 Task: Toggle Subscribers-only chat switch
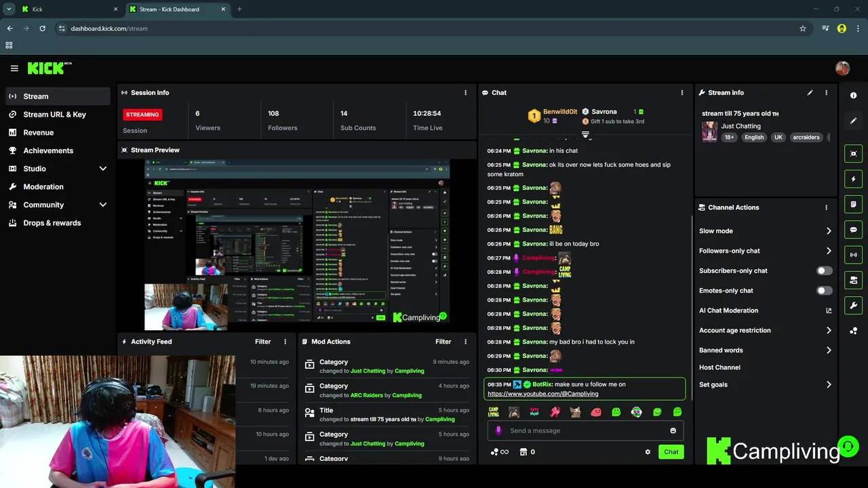click(824, 270)
